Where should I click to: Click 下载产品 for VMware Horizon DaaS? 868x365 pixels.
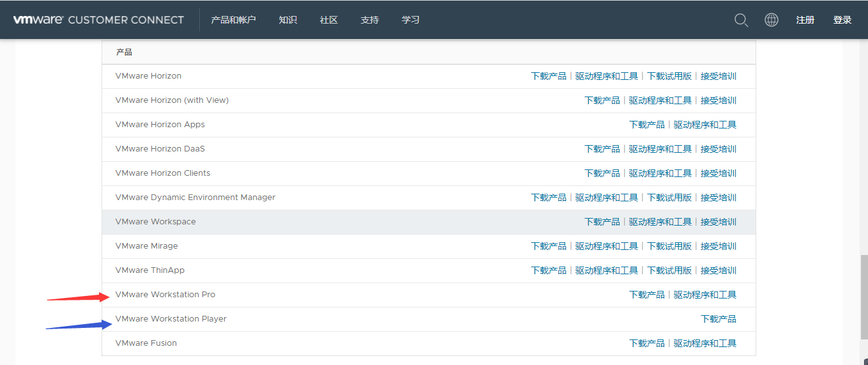tap(602, 149)
